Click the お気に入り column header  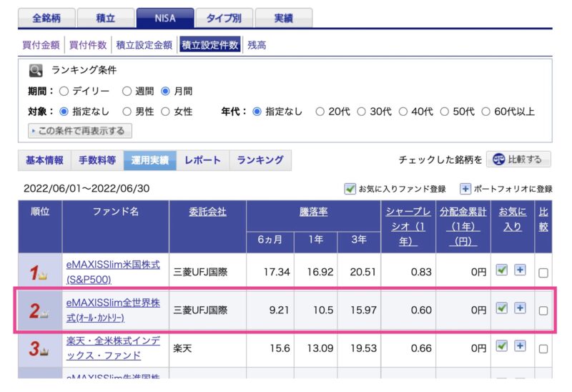[x=513, y=219]
